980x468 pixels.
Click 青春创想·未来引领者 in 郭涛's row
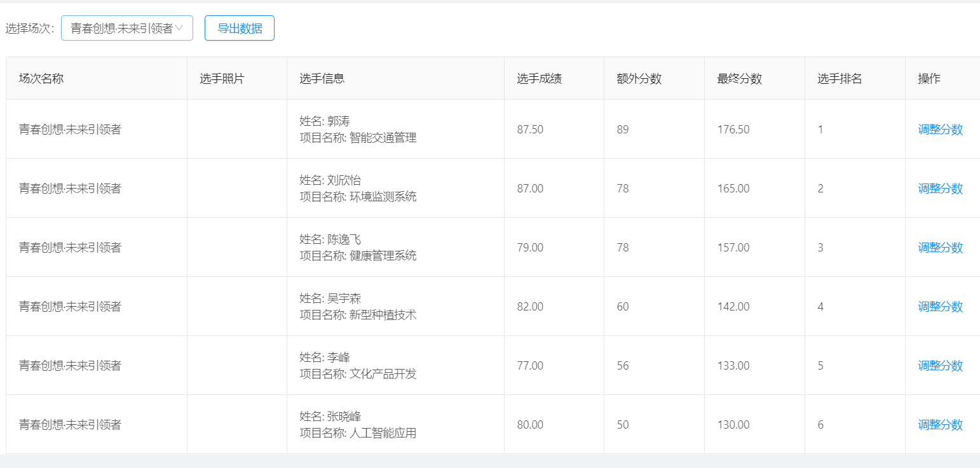(70, 130)
